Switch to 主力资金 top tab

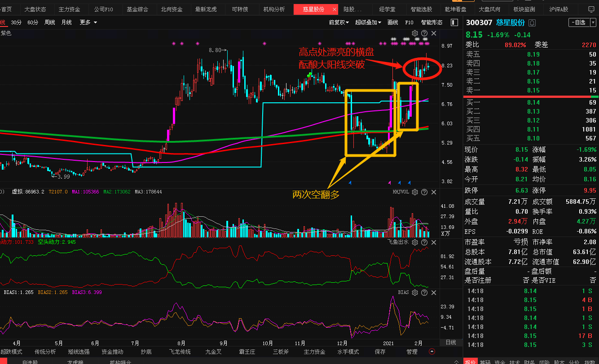coord(69,9)
